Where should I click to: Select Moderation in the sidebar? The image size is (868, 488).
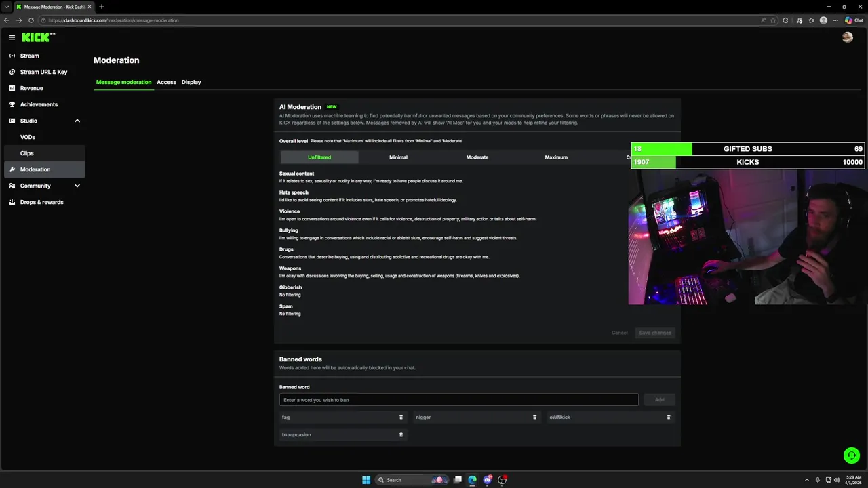point(45,169)
